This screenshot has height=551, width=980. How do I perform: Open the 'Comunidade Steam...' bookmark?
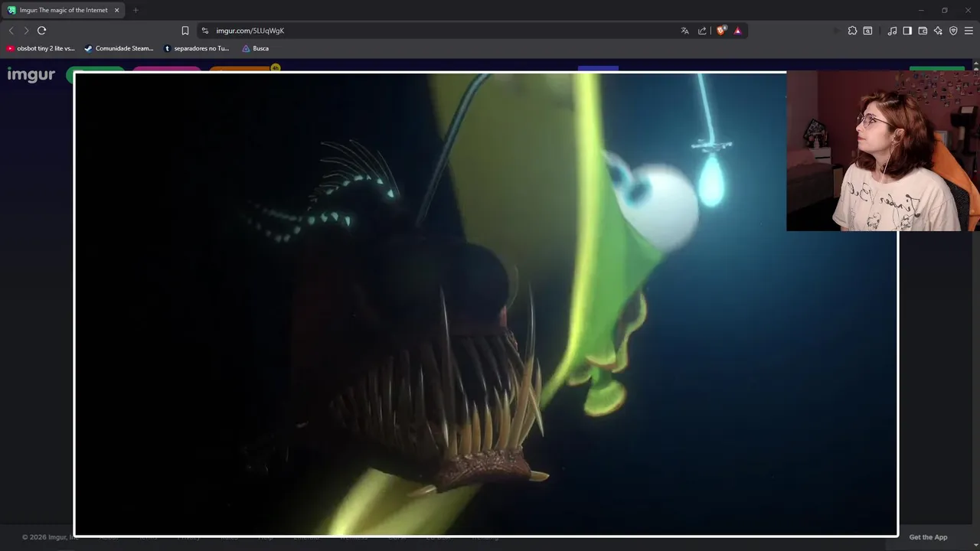coord(119,48)
